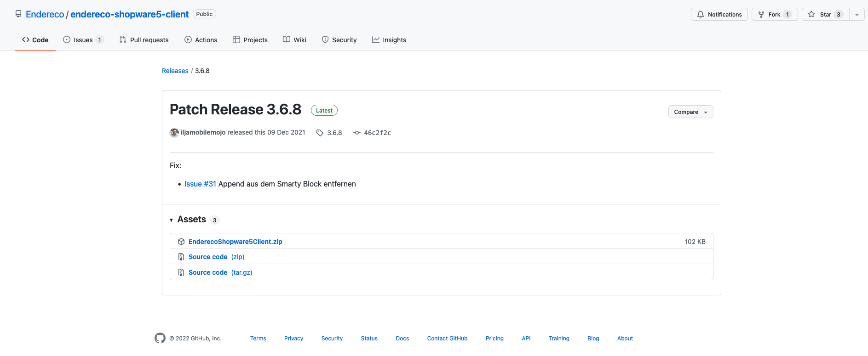Open the Insights tab
This screenshot has width=868, height=356.
(x=389, y=40)
